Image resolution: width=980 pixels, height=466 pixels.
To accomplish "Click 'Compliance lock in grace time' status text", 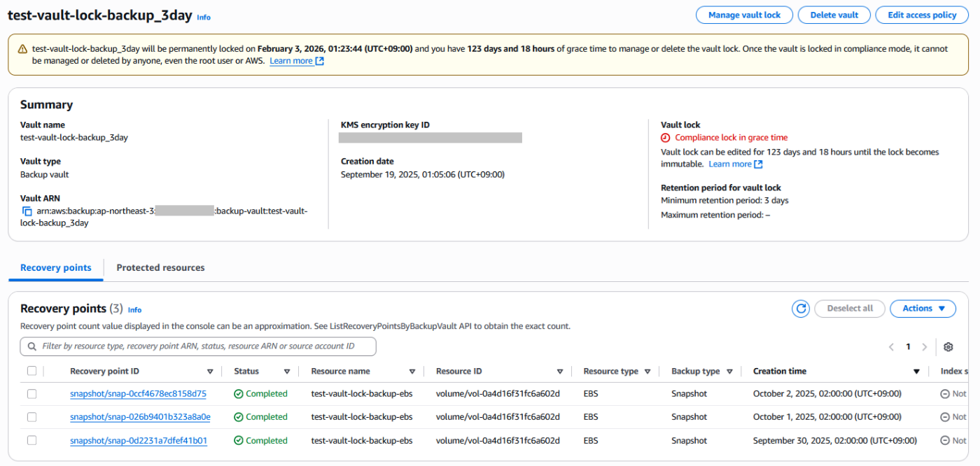I will coord(731,138).
